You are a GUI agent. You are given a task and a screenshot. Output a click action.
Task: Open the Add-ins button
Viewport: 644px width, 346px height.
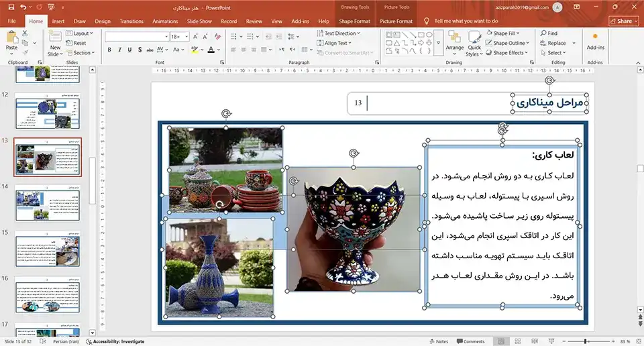point(595,42)
